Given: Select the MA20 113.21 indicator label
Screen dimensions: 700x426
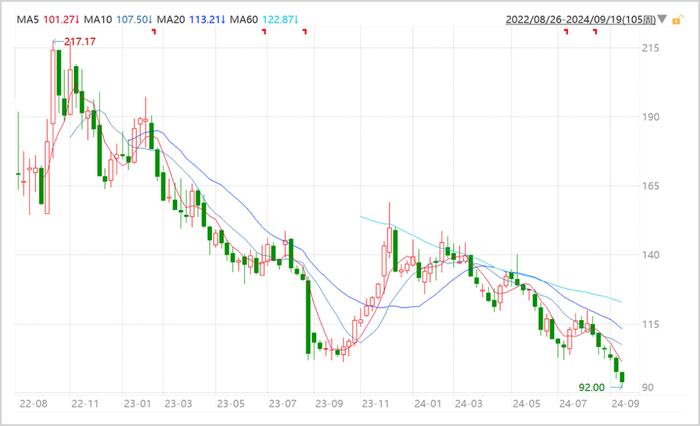Looking at the screenshot, I should (x=191, y=20).
